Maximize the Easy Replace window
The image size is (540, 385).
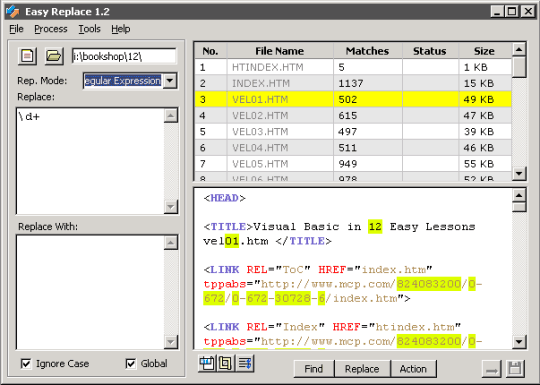(x=512, y=12)
